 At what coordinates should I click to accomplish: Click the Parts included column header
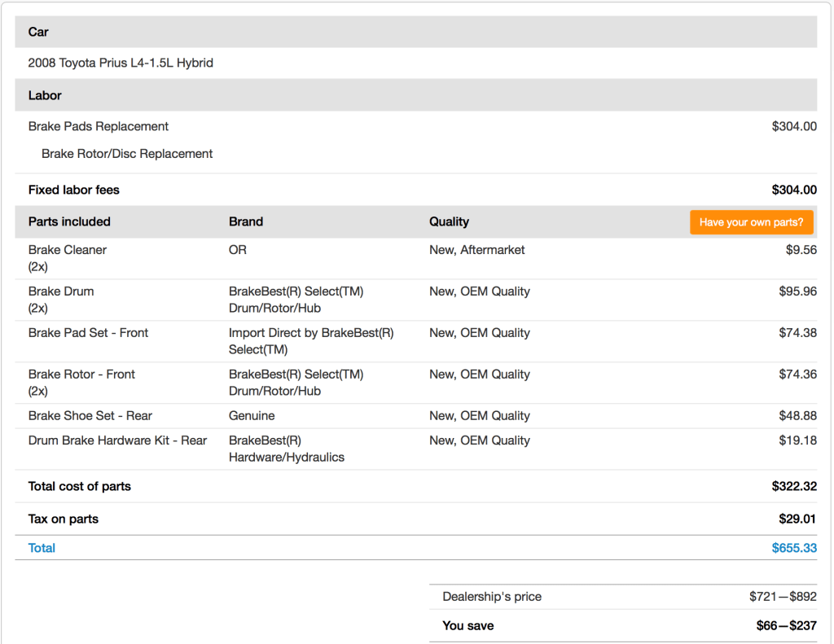69,221
